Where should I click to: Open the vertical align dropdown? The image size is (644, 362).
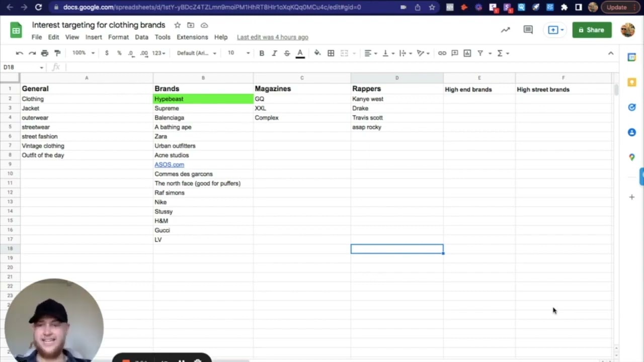point(388,53)
